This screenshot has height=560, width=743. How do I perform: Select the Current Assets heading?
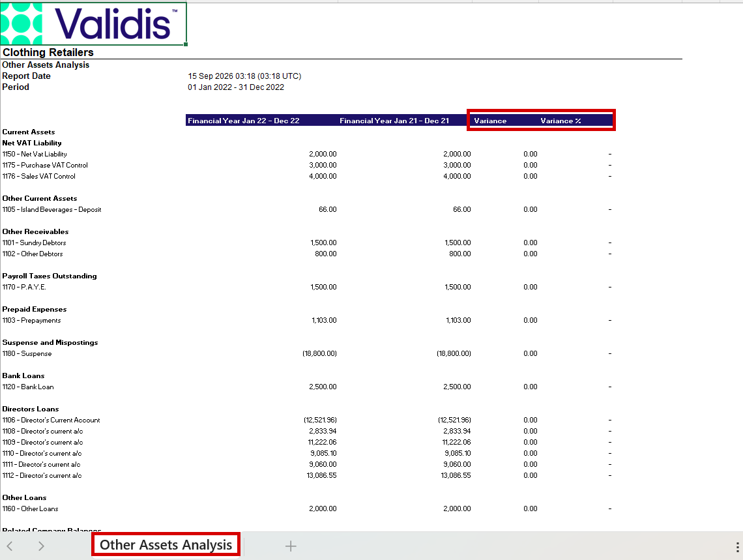point(29,132)
